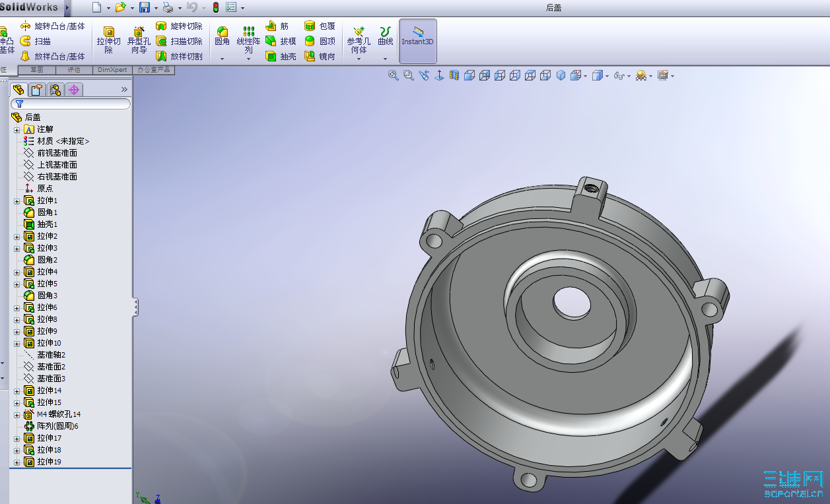Switch to the DimXpertManager tab icon
This screenshot has height=504, width=830.
[74, 90]
